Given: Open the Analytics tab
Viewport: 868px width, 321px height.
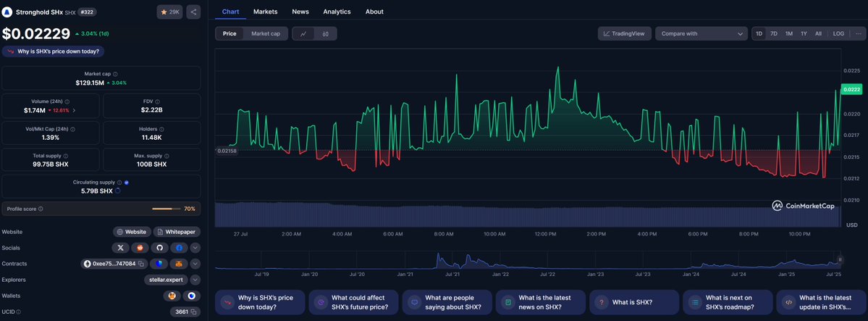Looking at the screenshot, I should [x=337, y=12].
